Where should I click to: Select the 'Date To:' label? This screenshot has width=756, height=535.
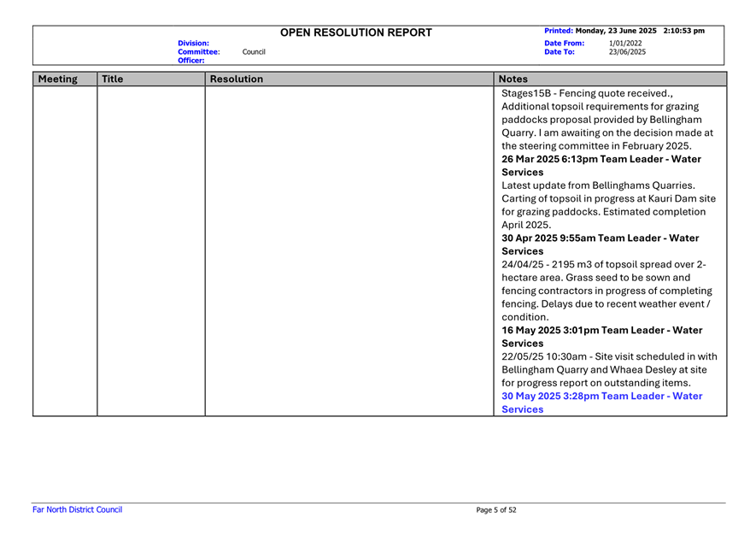[560, 52]
